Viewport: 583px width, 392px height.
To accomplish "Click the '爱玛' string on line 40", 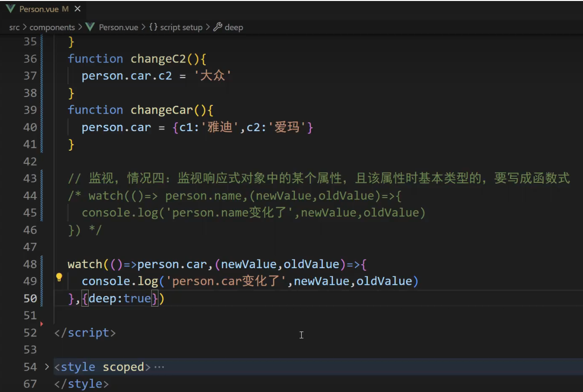I will point(287,127).
